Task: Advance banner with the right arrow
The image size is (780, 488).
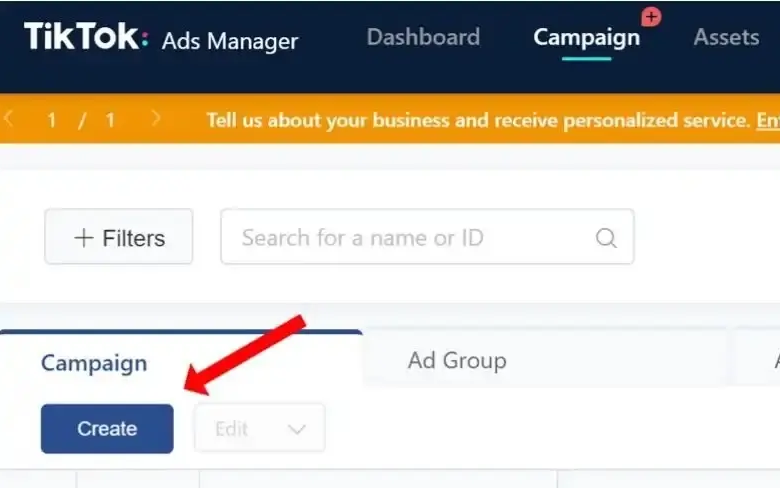Action: 155,119
